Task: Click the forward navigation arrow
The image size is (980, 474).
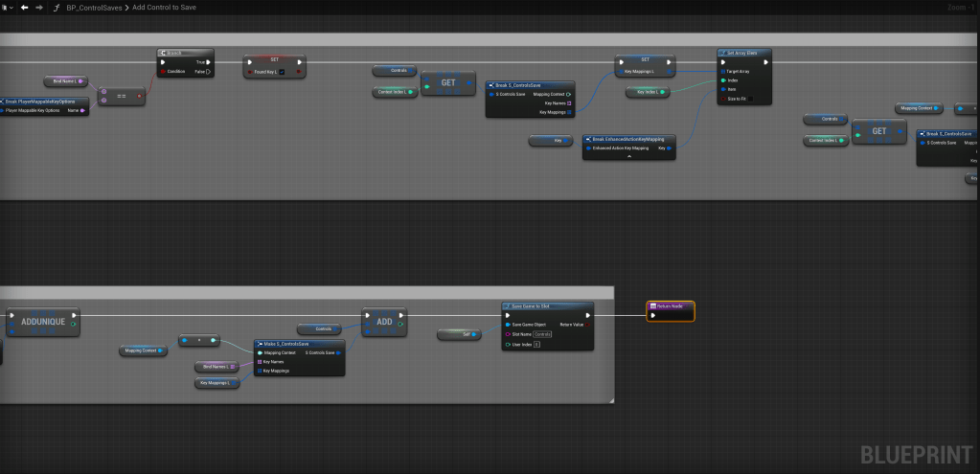Action: click(38, 7)
